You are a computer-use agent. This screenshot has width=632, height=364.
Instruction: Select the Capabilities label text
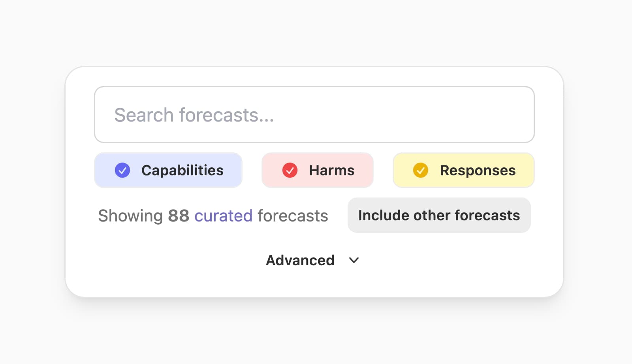pos(182,170)
